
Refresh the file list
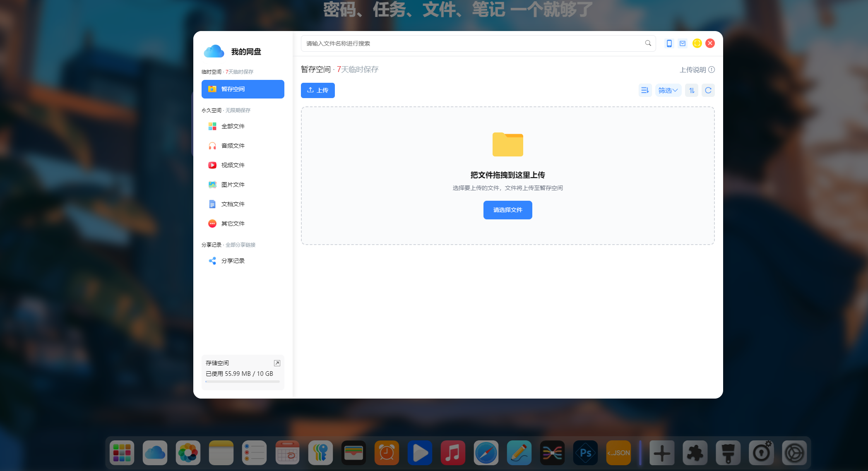(708, 90)
